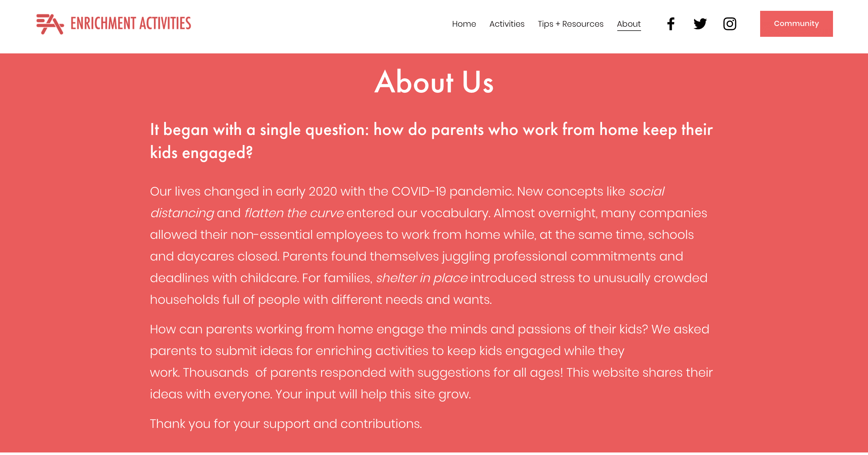Click the "Thank you for your support" line

286,424
